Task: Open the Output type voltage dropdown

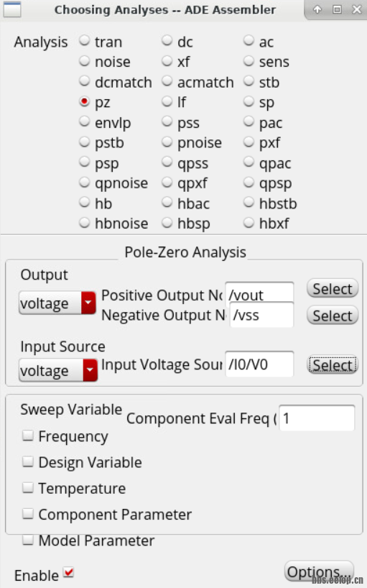Action: click(57, 303)
